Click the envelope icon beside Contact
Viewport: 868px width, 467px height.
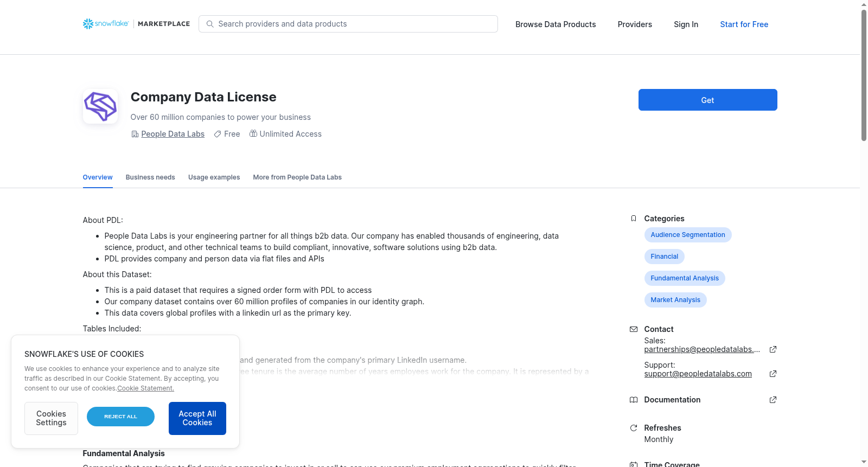point(634,329)
